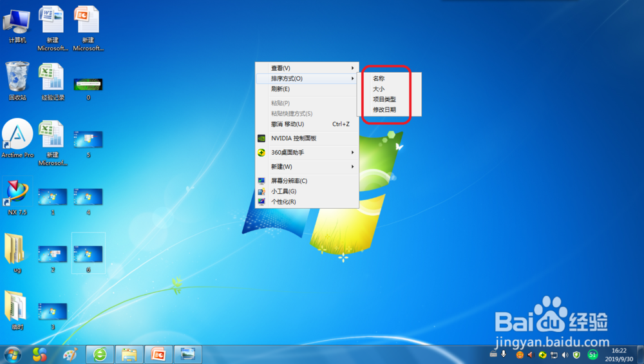Select the ug folder on desktop
The image size is (644, 364).
[17, 253]
